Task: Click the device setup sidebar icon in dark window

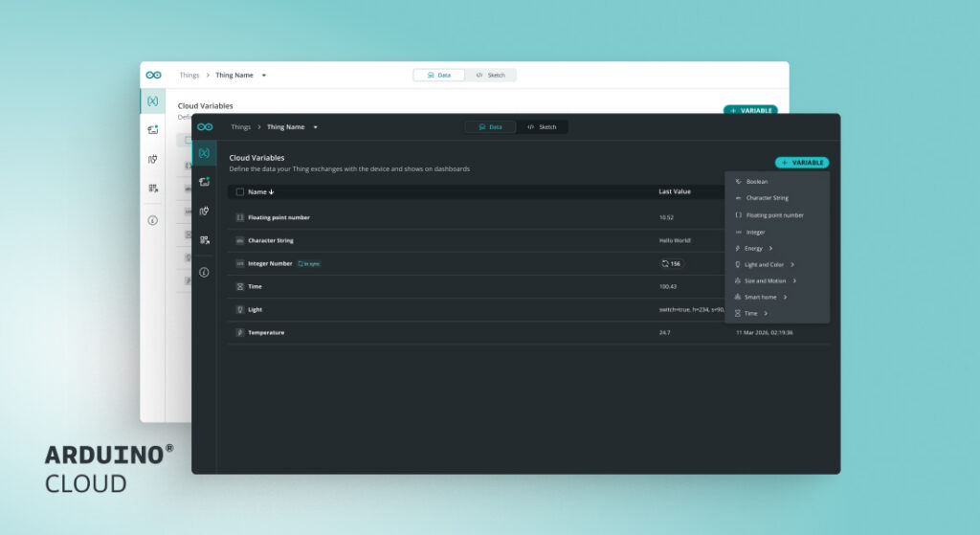Action: [204, 182]
